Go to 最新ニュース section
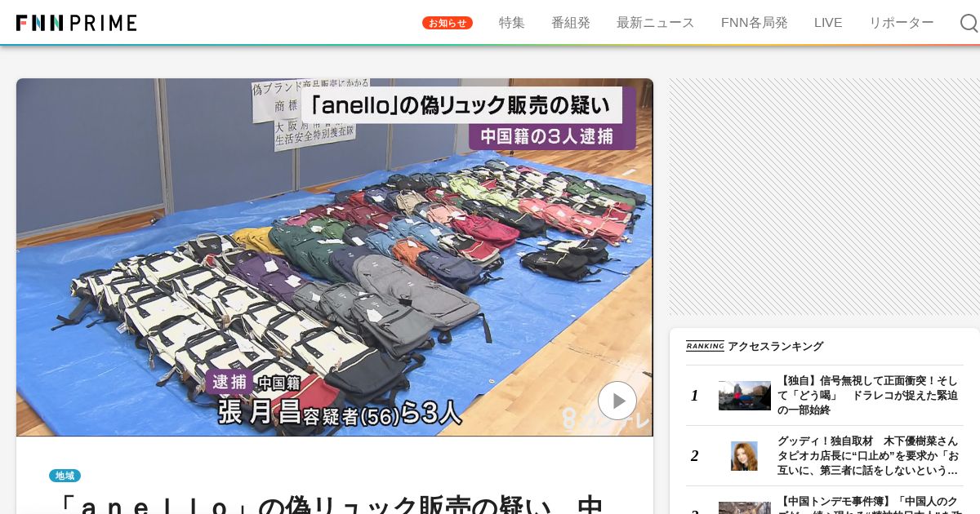This screenshot has width=980, height=514. click(656, 23)
